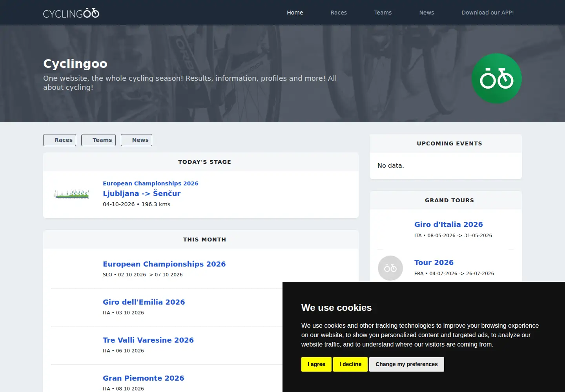
Task: Click the Cyclingoo hero title
Action: pyautogui.click(x=75, y=64)
